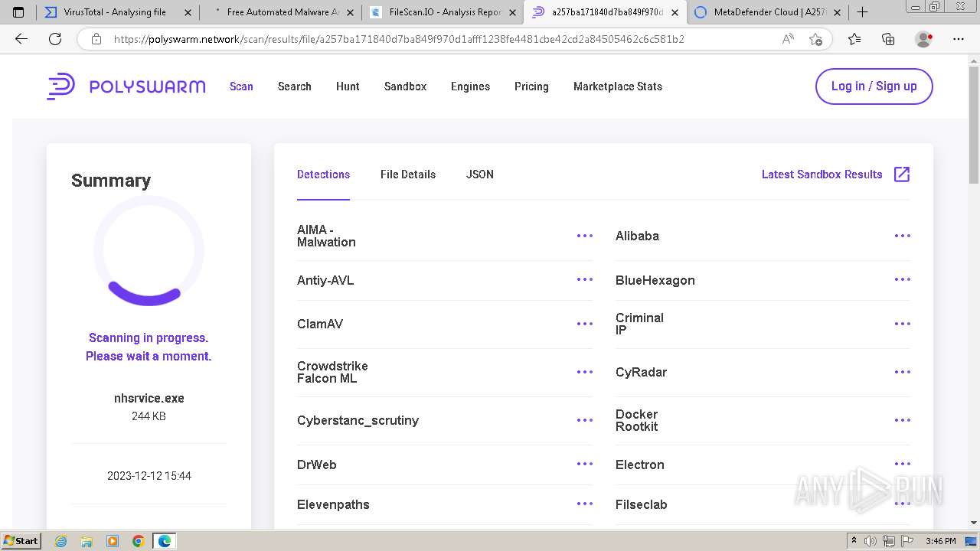Click the Windows Start button

pyautogui.click(x=21, y=541)
